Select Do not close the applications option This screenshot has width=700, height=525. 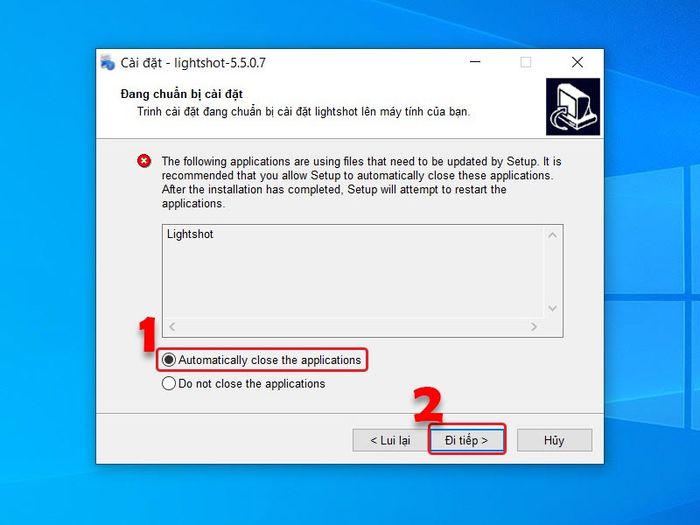coord(244,383)
